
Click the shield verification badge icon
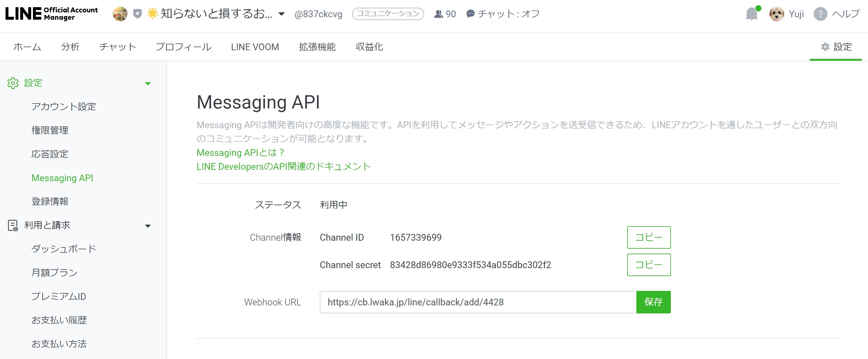coord(137,14)
